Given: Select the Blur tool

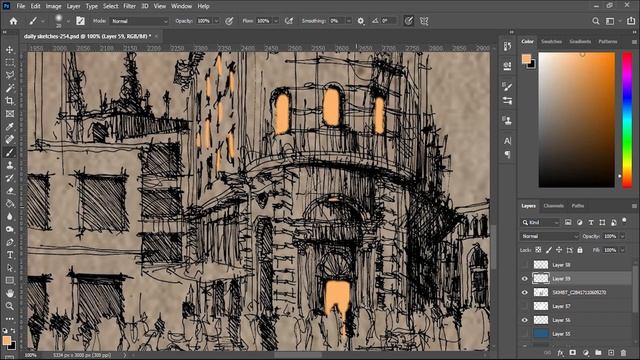Looking at the screenshot, I should tap(10, 216).
